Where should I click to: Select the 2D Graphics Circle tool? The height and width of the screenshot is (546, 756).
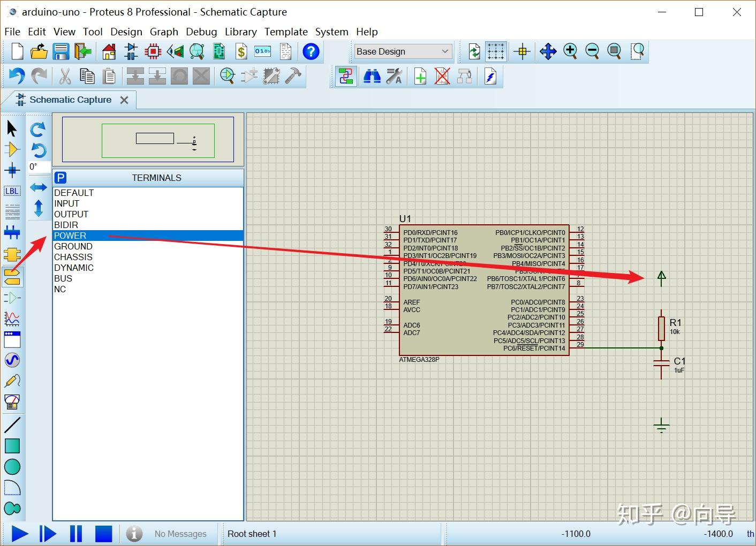12,467
